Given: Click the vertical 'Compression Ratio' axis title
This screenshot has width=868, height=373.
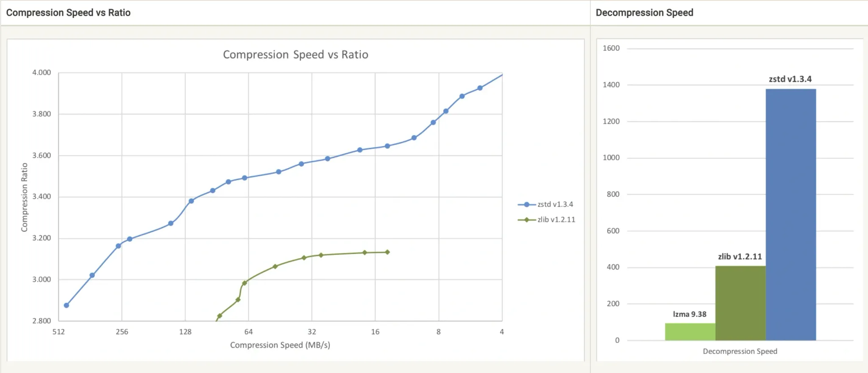Looking at the screenshot, I should (x=24, y=197).
